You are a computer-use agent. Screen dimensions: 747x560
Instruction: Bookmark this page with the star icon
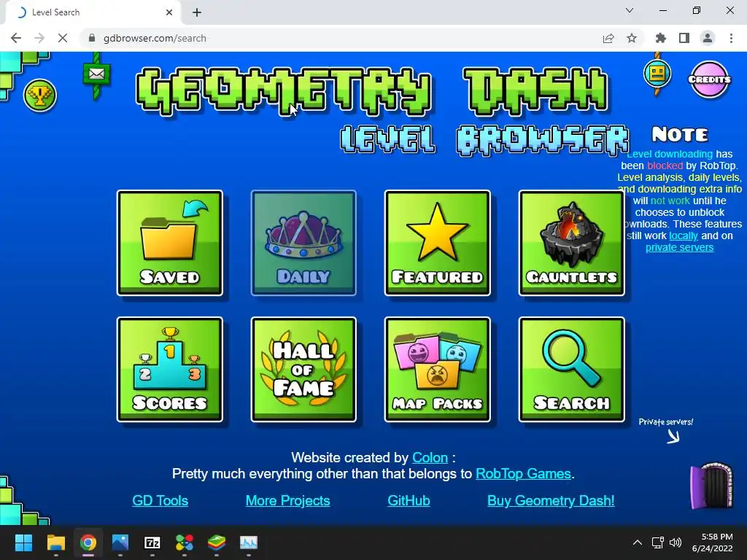(632, 38)
